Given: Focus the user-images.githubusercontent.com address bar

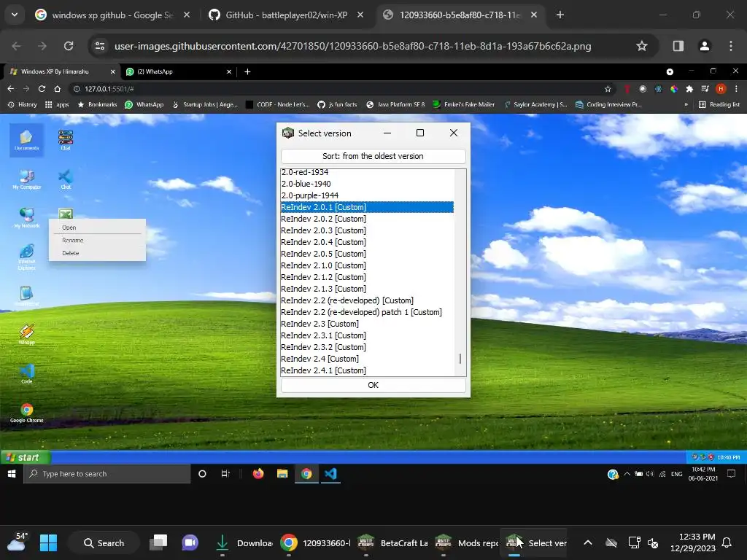Looking at the screenshot, I should (352, 46).
